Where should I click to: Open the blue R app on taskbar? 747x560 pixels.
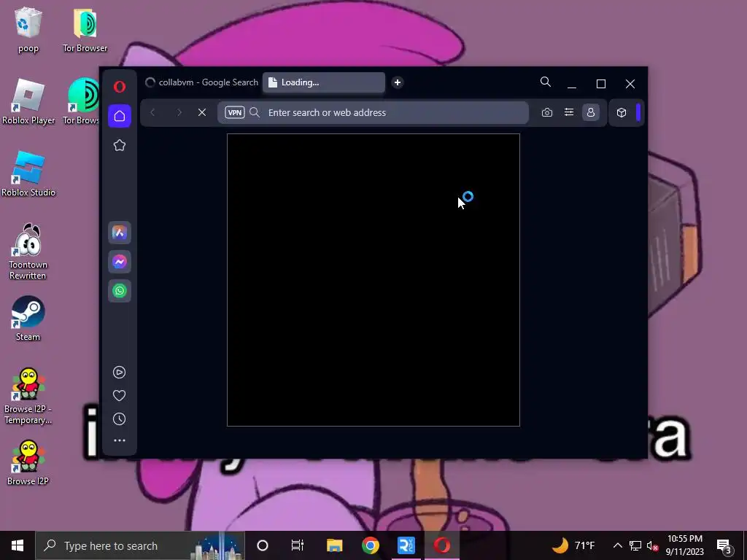(x=406, y=545)
